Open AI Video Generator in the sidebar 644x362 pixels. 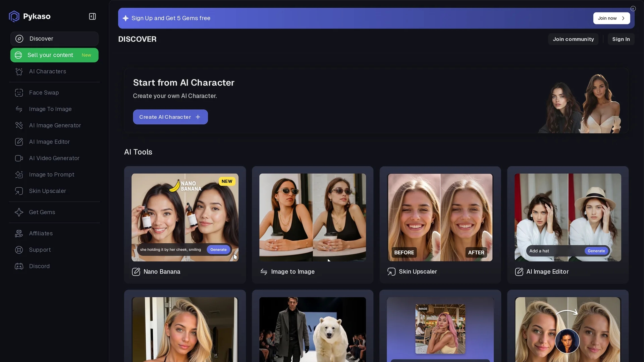coord(54,159)
